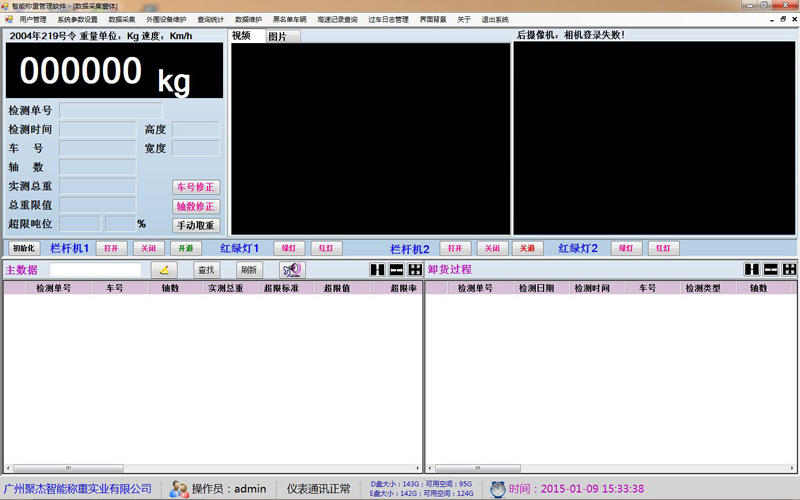Open the 用户管理 menu

click(x=33, y=19)
